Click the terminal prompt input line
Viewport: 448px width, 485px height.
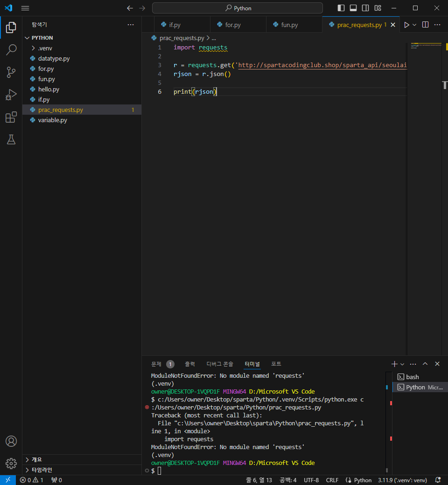pos(266,471)
